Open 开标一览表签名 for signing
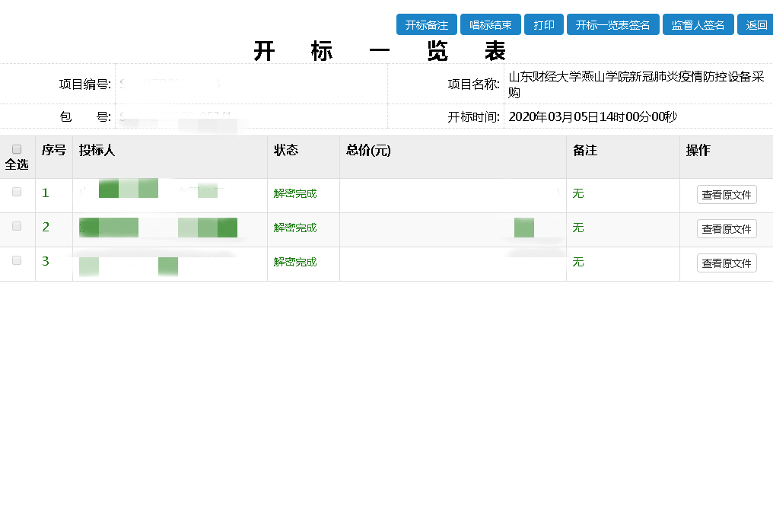This screenshot has width=773, height=532. pos(612,25)
